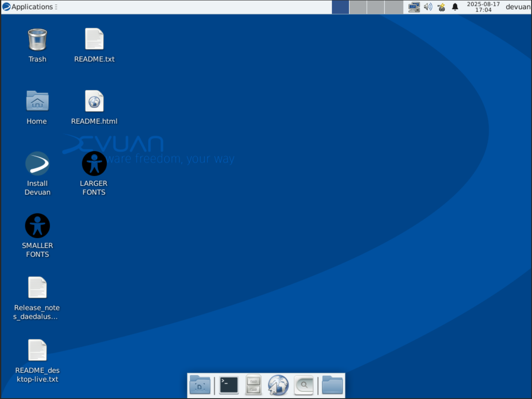Select the SMALLER FONTS accessibility icon
532x399 pixels.
click(x=37, y=226)
